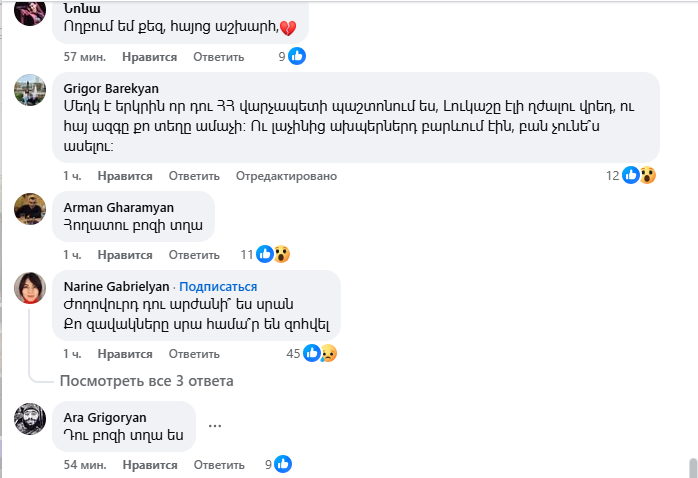Open Grigor Barekyan's profile picture

[30, 90]
